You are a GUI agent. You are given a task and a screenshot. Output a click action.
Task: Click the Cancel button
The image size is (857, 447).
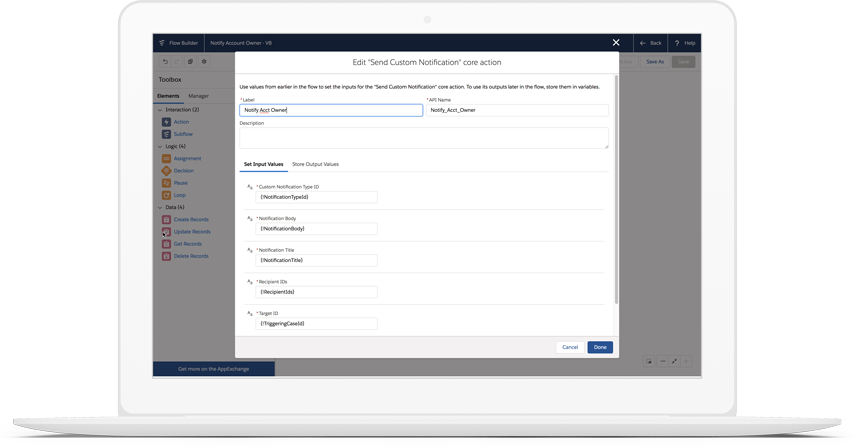(x=570, y=347)
